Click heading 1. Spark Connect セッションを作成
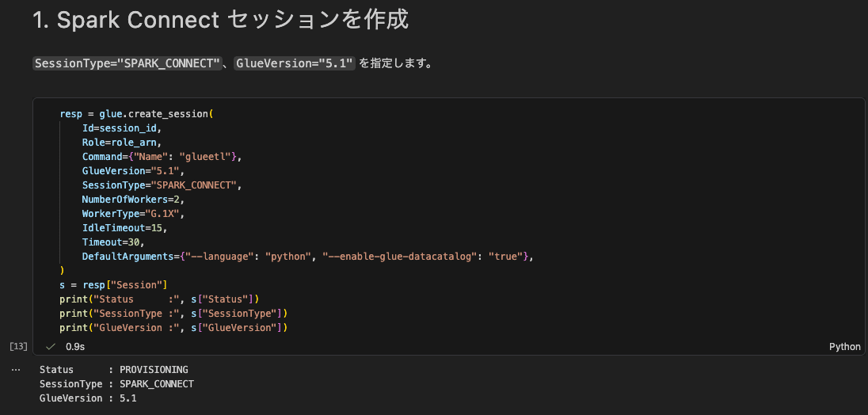The height and width of the screenshot is (415, 868). 220,20
